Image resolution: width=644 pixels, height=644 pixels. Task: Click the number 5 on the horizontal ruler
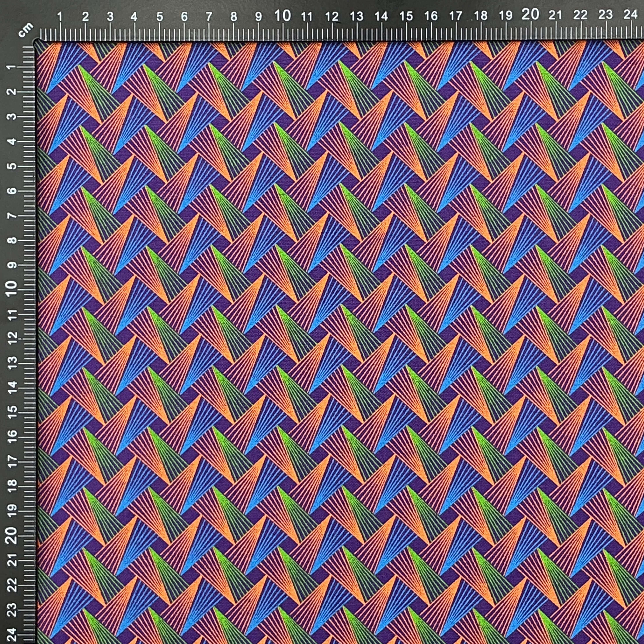click(160, 17)
